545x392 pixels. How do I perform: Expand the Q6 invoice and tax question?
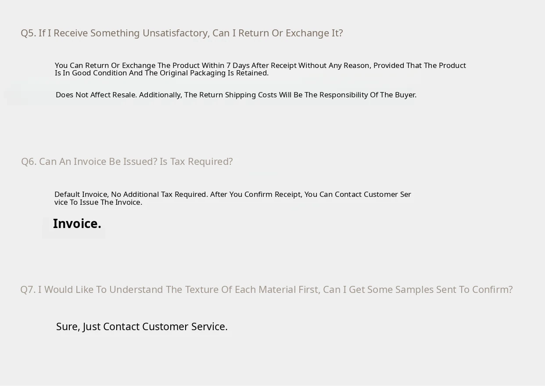(127, 162)
